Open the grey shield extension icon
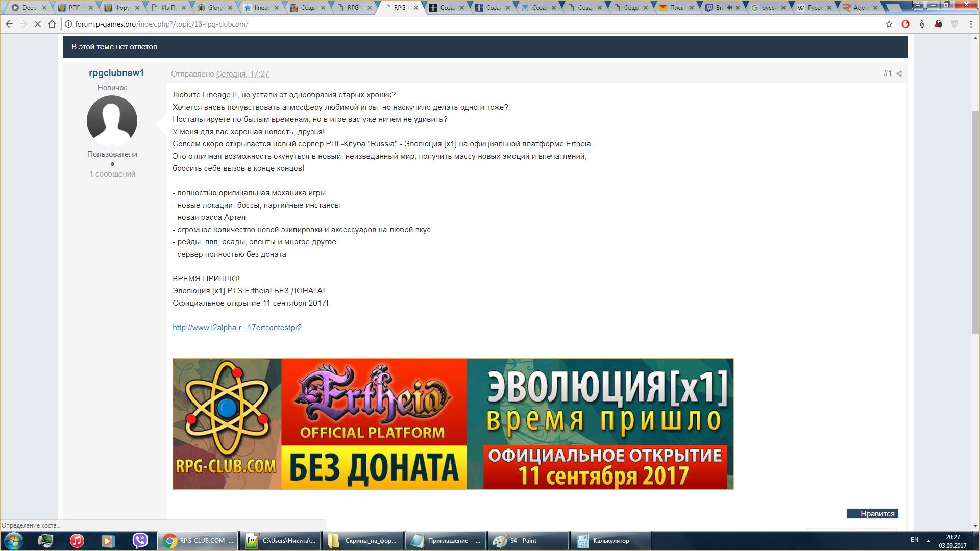The width and height of the screenshot is (980, 551). point(954,24)
